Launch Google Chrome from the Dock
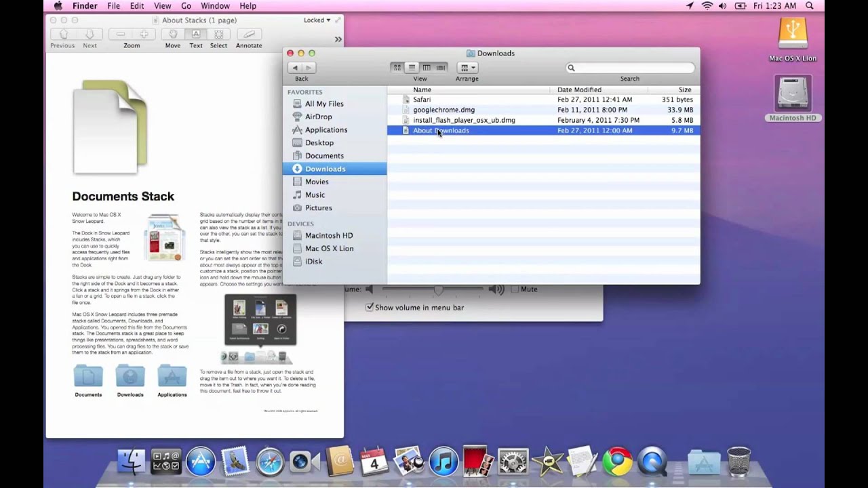868x488 pixels. pos(617,462)
